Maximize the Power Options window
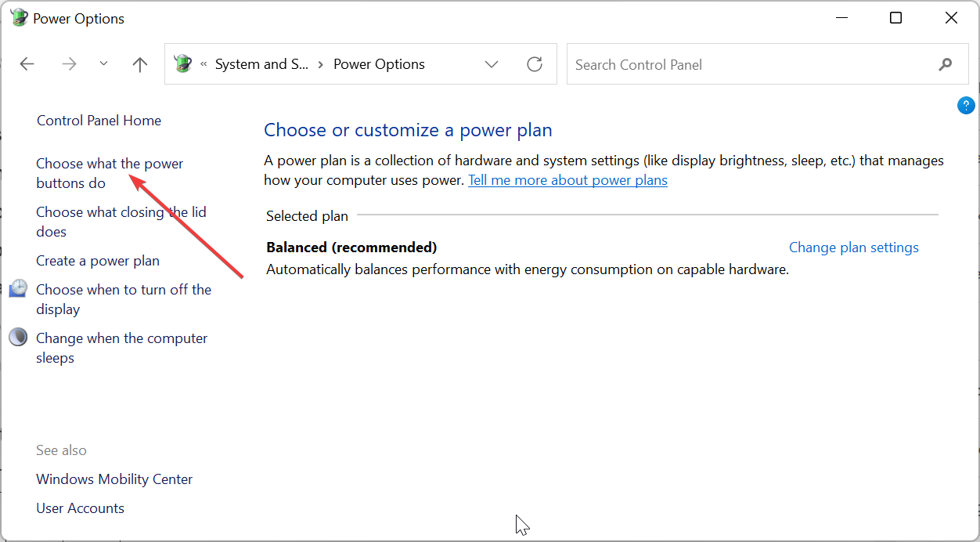Screen dimensions: 980x542 (x=896, y=18)
